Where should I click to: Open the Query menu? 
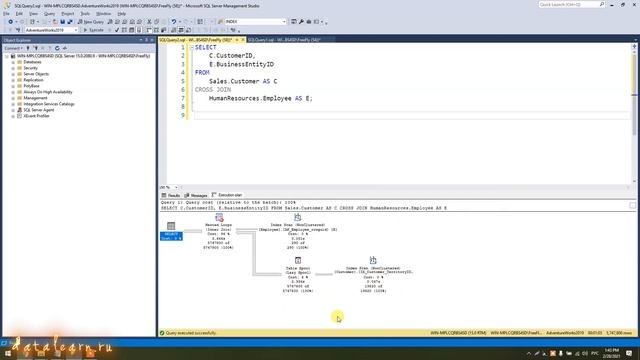[x=49, y=14]
